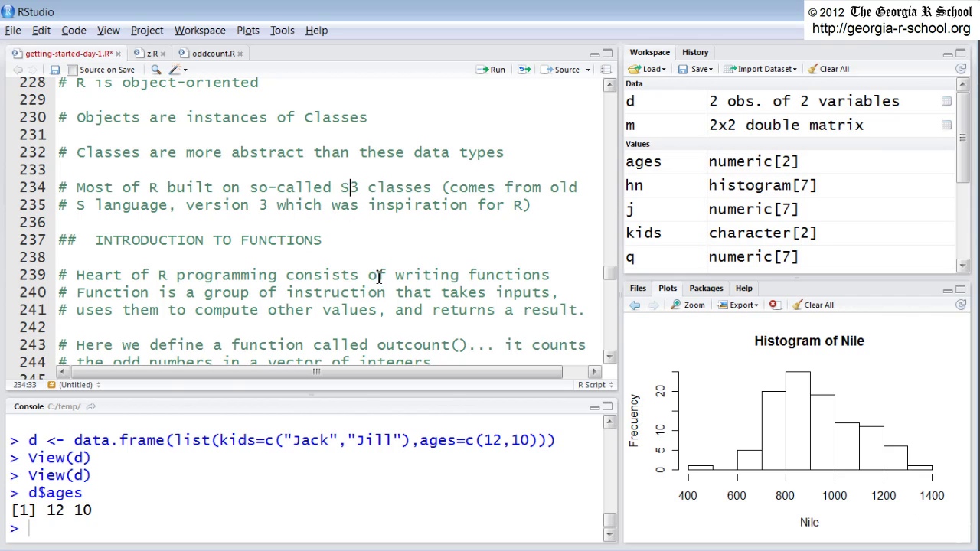Open the R Script file type dropdown
This screenshot has height=551, width=980.
point(596,385)
